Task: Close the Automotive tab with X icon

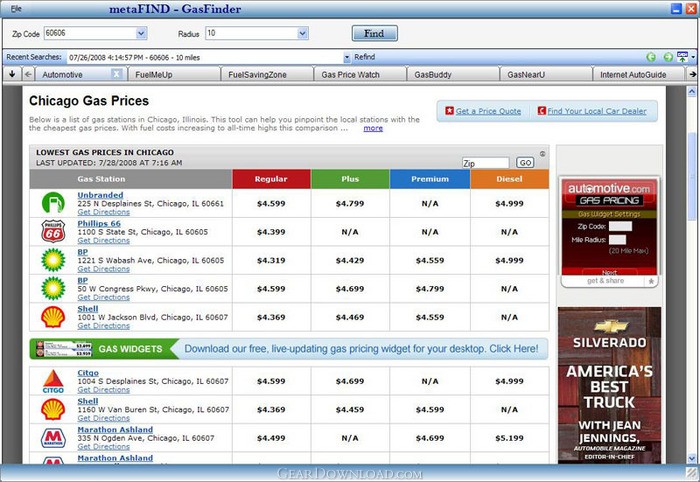Action: coord(116,74)
